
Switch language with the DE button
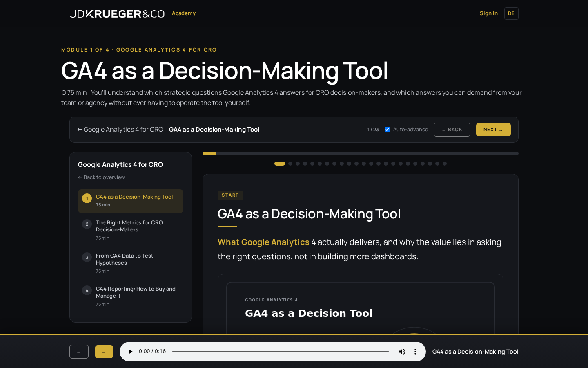click(511, 13)
